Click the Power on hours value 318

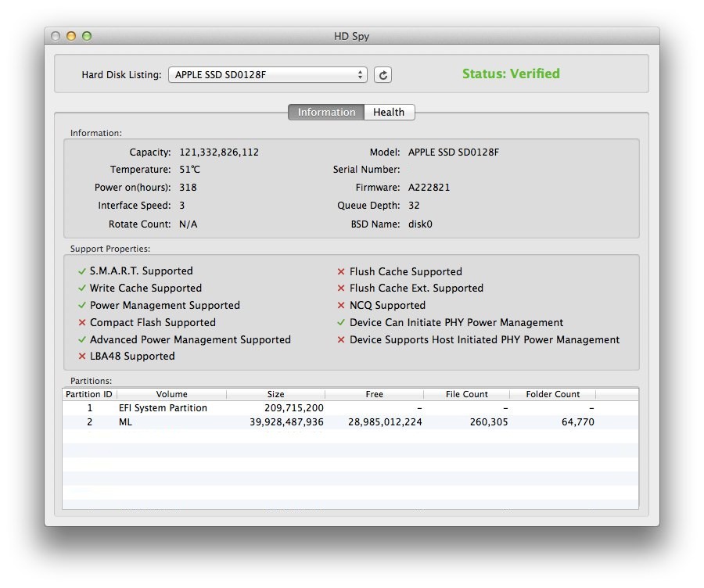tap(188, 188)
